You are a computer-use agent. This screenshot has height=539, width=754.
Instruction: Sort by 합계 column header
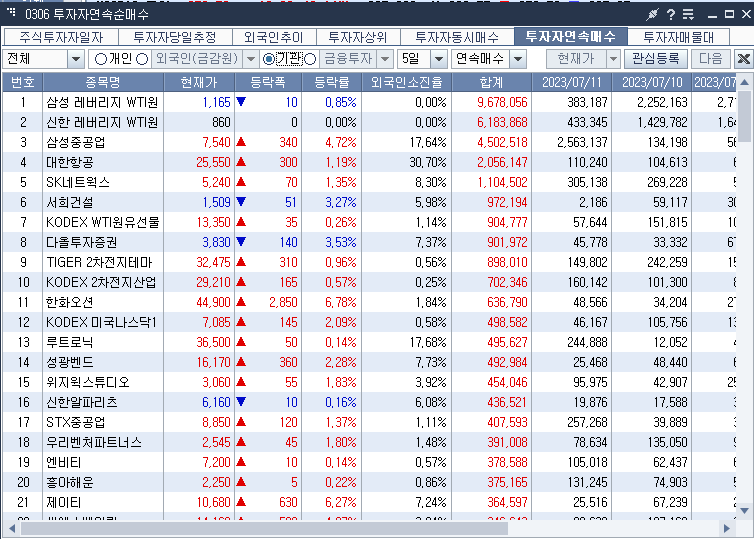point(491,82)
